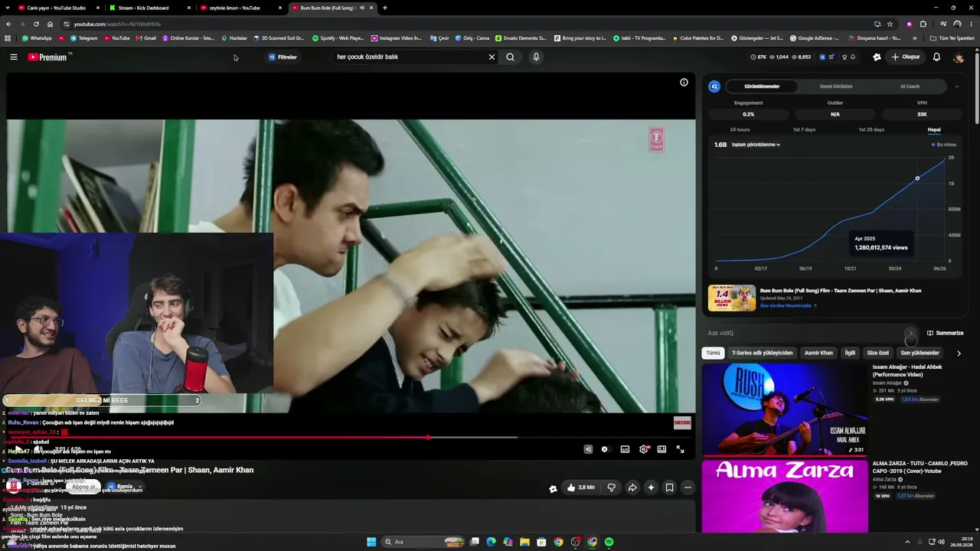Toggle theater mode in the player
This screenshot has height=551, width=980.
pyautogui.click(x=661, y=449)
